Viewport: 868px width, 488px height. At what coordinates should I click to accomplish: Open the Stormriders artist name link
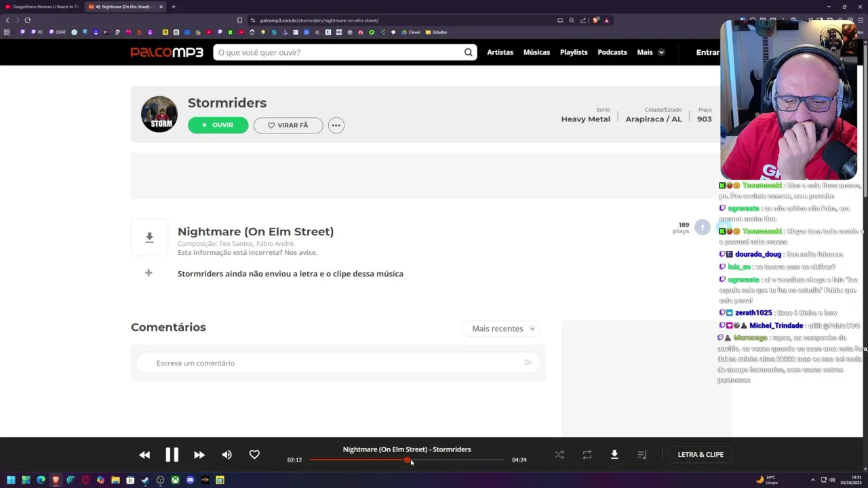[227, 103]
